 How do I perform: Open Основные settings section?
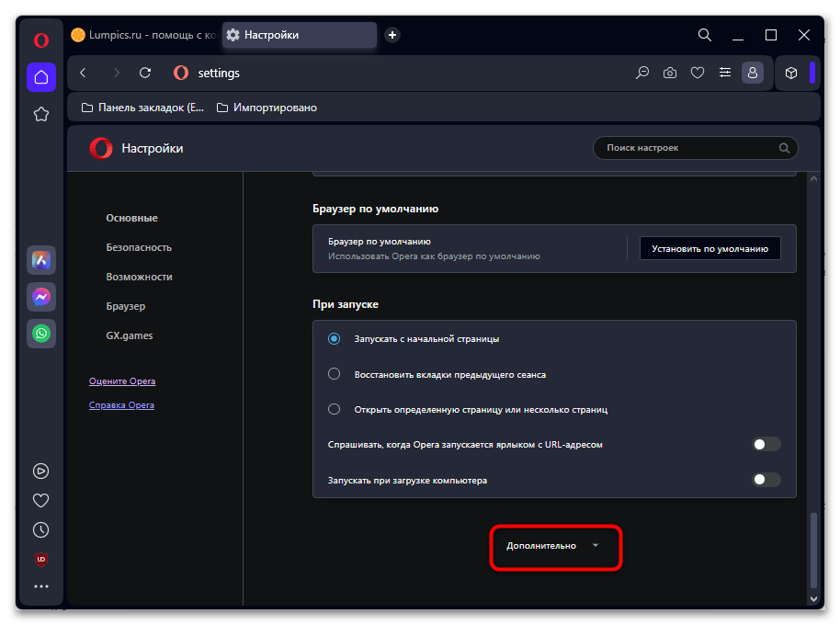(131, 218)
